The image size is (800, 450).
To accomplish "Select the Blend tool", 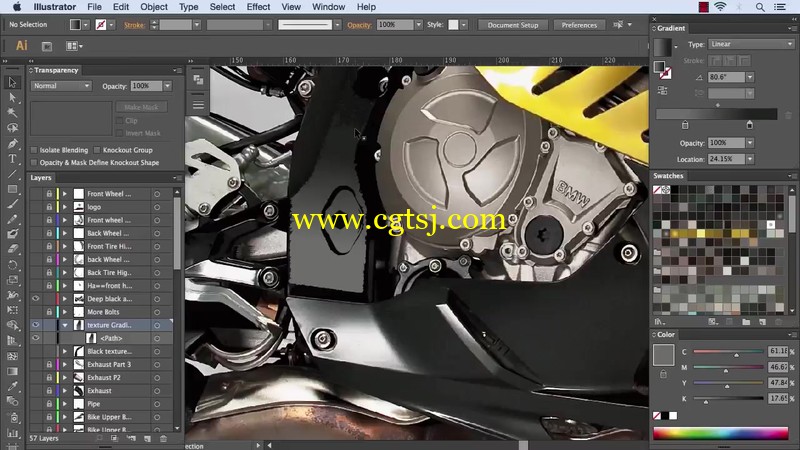I will click(12, 402).
